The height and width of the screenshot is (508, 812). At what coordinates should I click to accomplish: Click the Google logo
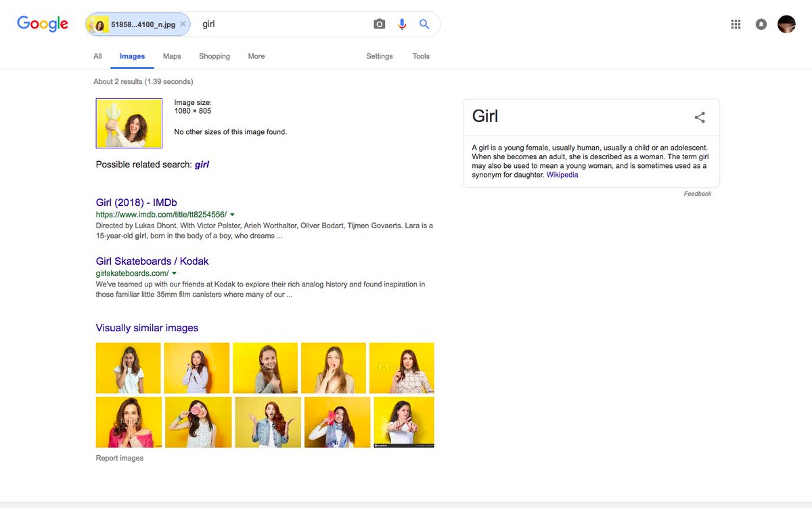pos(43,24)
